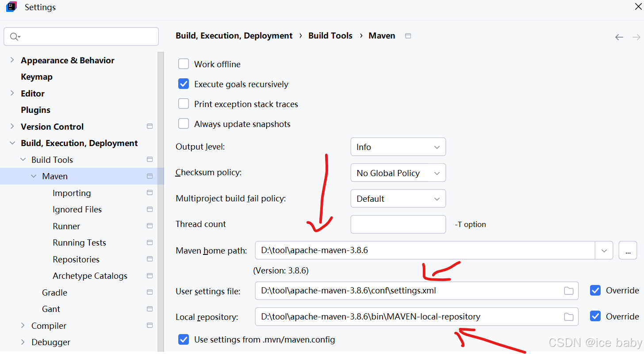Click project-level icon beside Maven tree row
The height and width of the screenshot is (354, 644).
149,176
